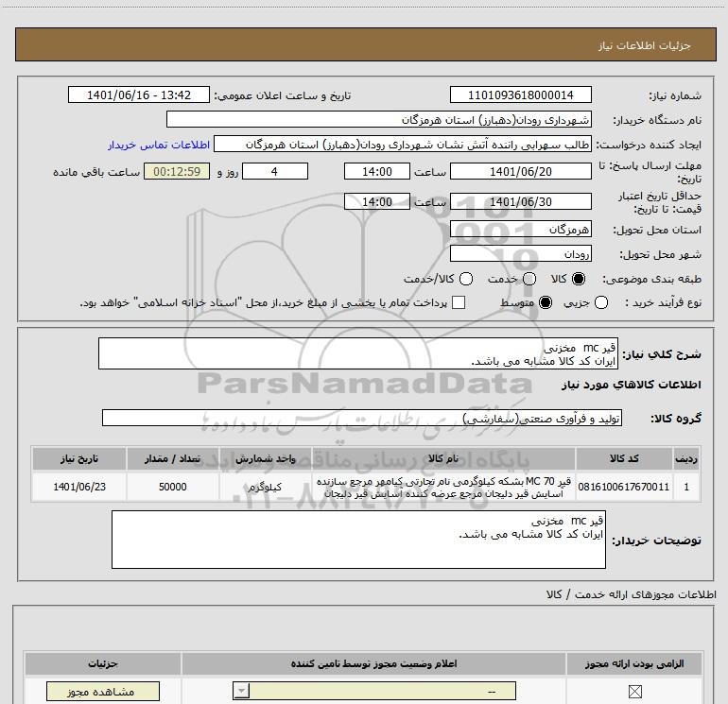Open the buyer contact information link
This screenshot has height=704, width=728.
tap(159, 145)
